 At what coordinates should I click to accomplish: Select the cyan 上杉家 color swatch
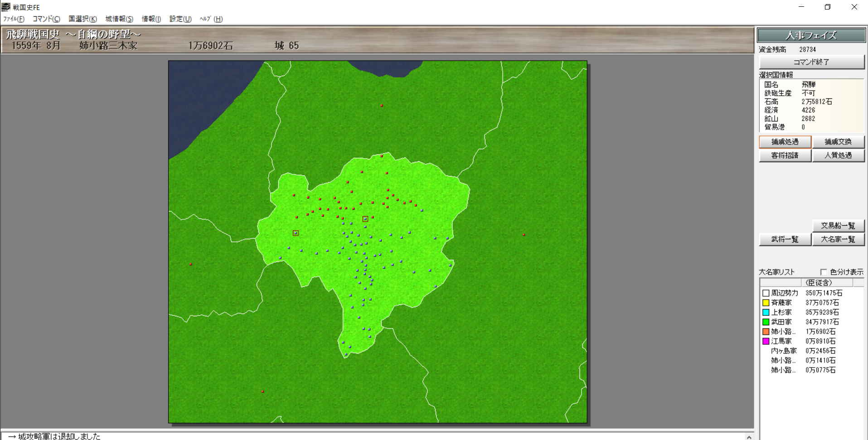click(x=766, y=312)
